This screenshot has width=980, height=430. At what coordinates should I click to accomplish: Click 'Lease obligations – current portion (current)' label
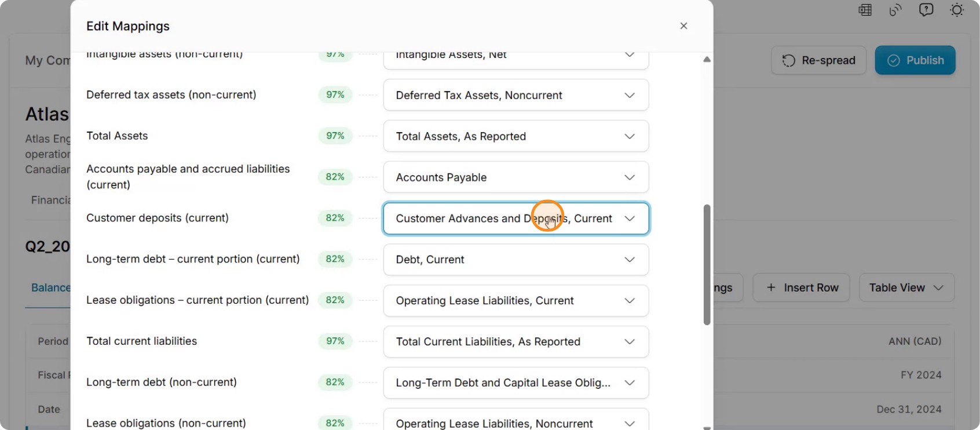pyautogui.click(x=198, y=300)
